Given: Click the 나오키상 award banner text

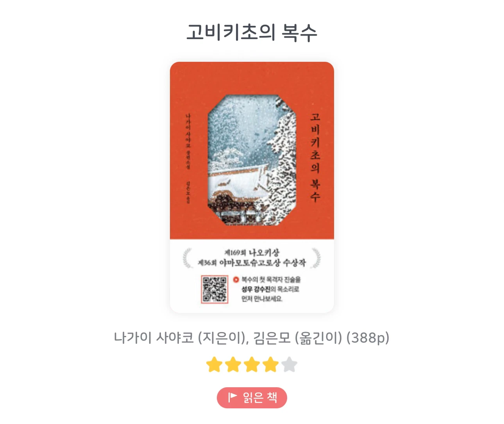Looking at the screenshot, I should pos(252,253).
